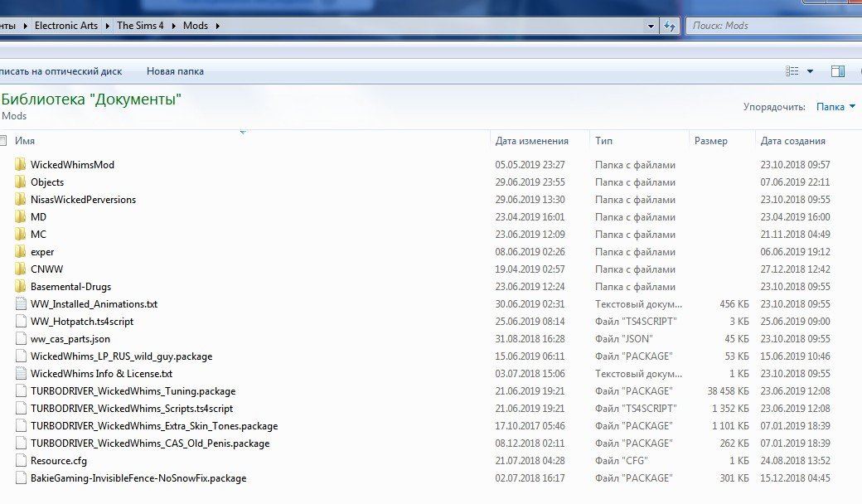Select the NisasWickedPerversions folder icon

[x=21, y=200]
